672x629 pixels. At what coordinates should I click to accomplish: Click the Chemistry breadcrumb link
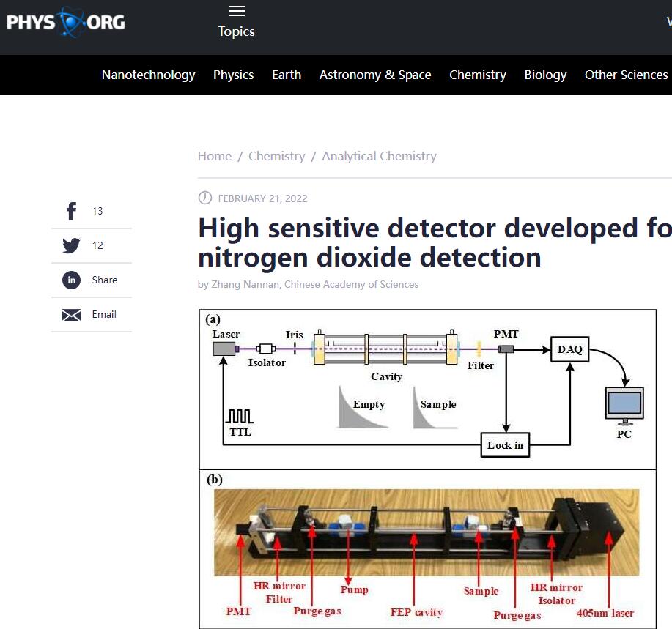(276, 156)
